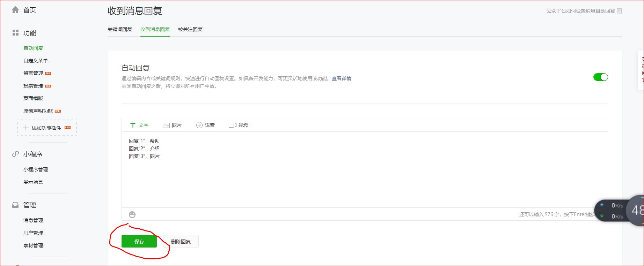Open 消息管理 in the sidebar
This screenshot has height=266, width=644.
(33, 220)
